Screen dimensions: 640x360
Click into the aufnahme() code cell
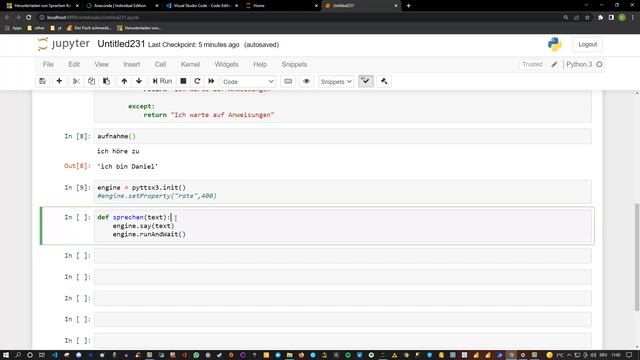342,136
